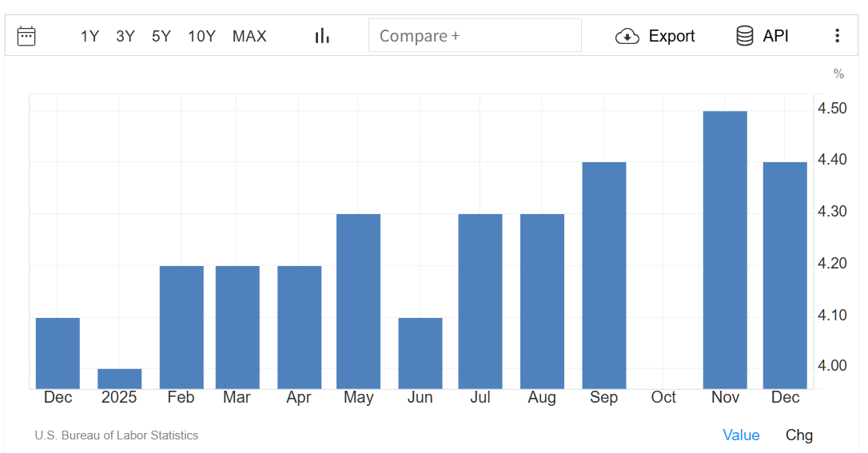
Task: Choose the 5Y time range
Action: (x=161, y=36)
